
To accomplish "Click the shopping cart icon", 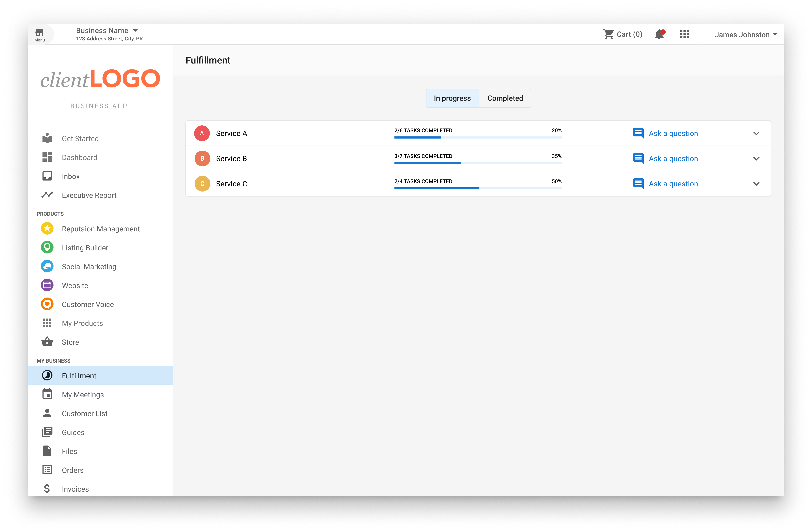I will (x=608, y=34).
